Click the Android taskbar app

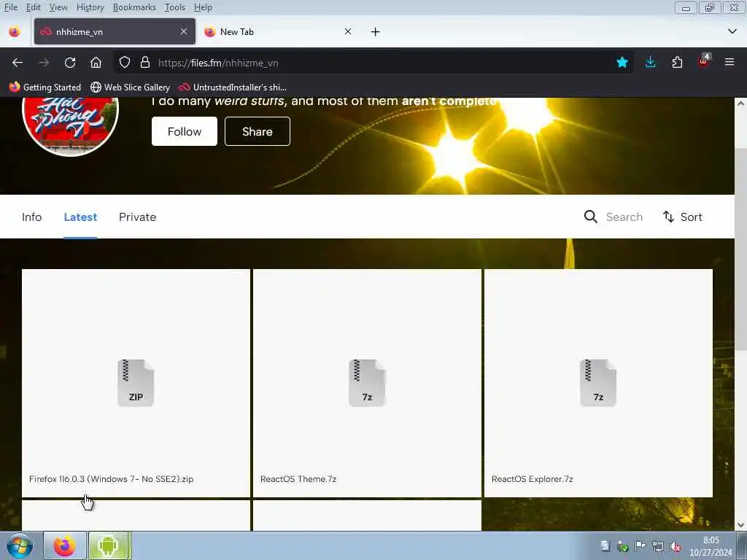[109, 545]
